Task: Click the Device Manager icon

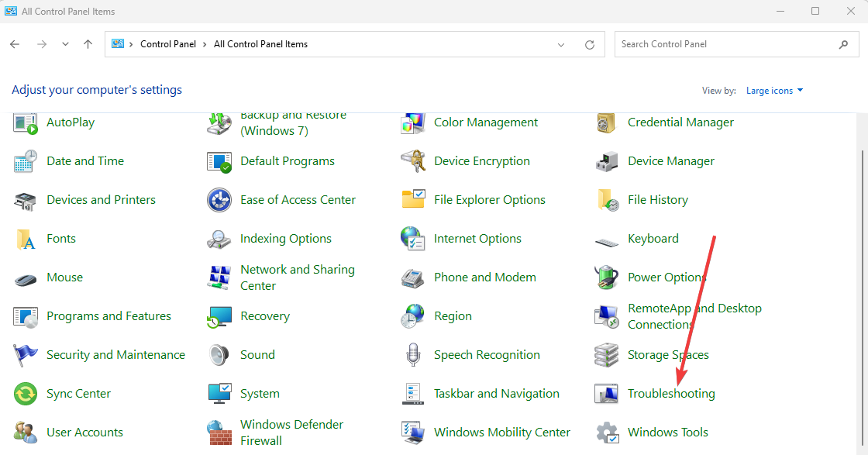Action: click(607, 162)
